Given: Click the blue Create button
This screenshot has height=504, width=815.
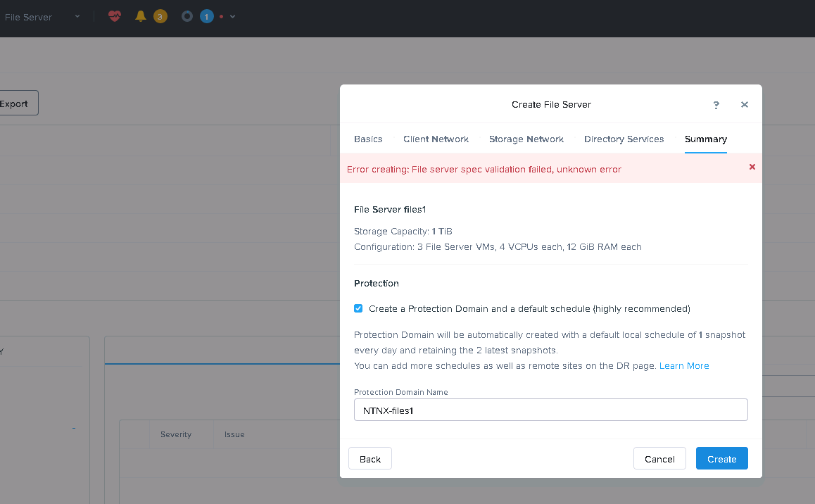Looking at the screenshot, I should pyautogui.click(x=721, y=459).
